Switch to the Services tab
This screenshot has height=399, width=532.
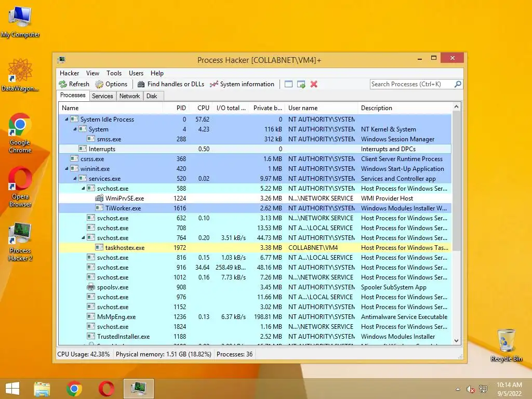[x=102, y=96]
